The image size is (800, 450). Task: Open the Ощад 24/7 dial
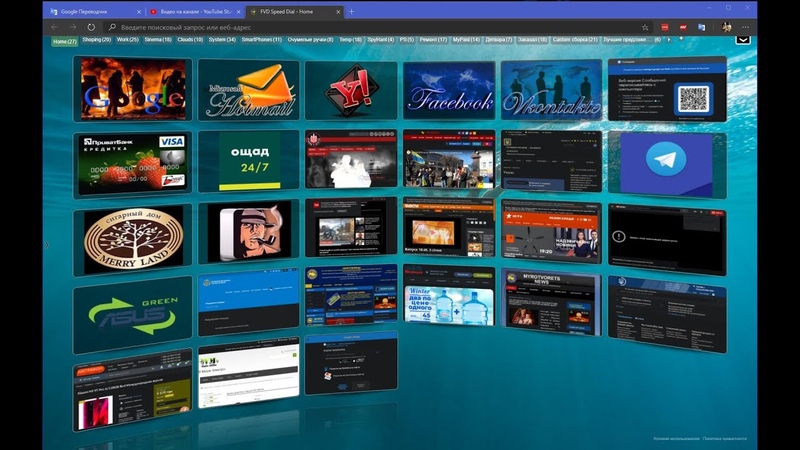point(248,161)
